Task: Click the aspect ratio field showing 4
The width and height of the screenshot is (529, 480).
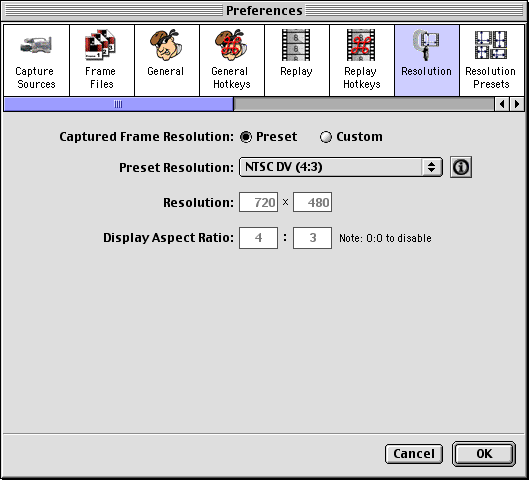Action: coord(258,238)
